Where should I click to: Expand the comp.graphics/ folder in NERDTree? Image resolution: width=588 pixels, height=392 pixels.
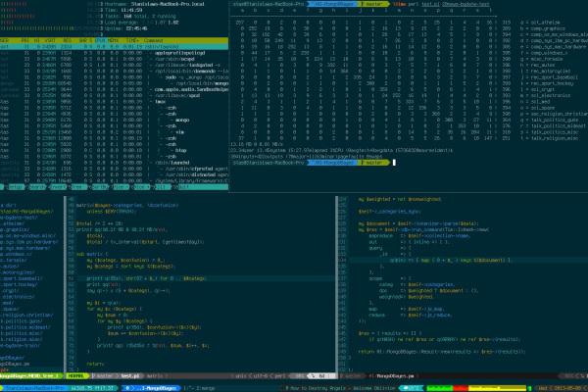[x=15, y=229]
